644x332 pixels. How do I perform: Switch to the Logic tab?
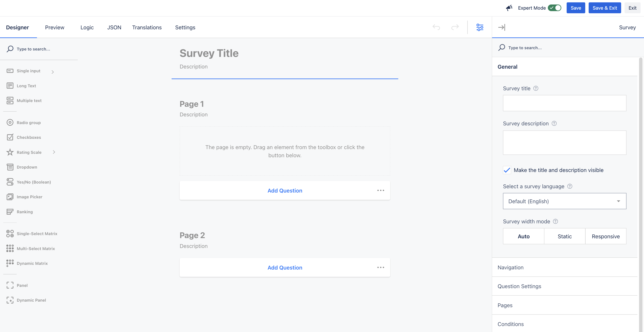point(87,27)
